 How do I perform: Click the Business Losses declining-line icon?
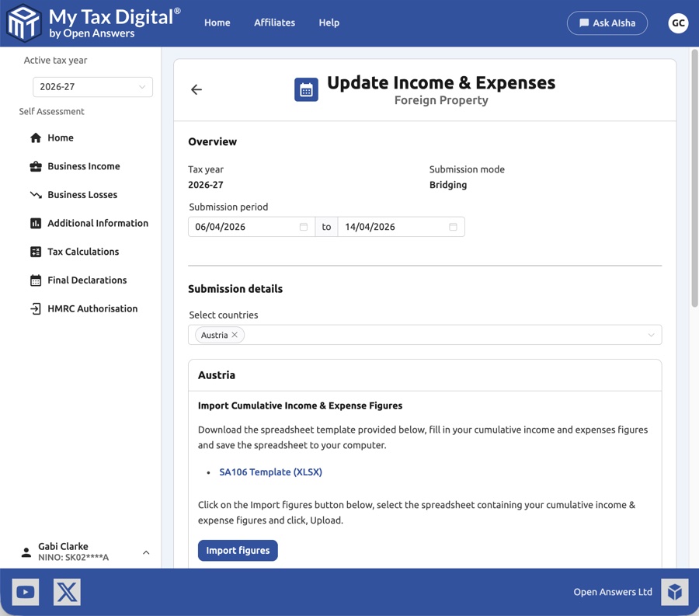tap(36, 194)
